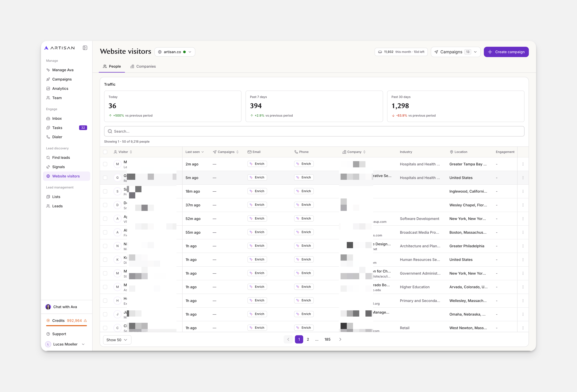The height and width of the screenshot is (392, 577).
Task: Open Lists under Lead management
Action: pyautogui.click(x=66, y=197)
